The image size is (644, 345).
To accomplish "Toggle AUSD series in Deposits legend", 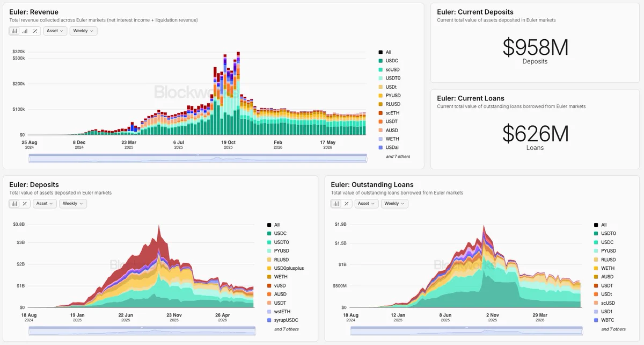I will pyautogui.click(x=277, y=294).
